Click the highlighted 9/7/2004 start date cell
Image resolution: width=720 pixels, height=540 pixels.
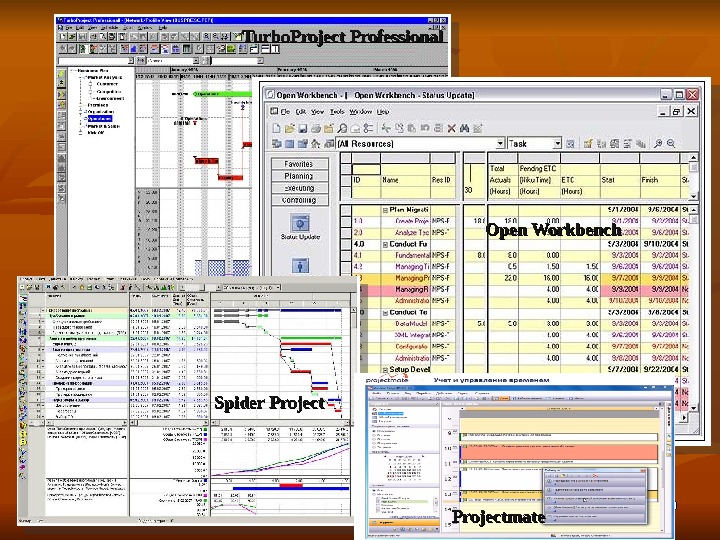pyautogui.click(x=619, y=278)
